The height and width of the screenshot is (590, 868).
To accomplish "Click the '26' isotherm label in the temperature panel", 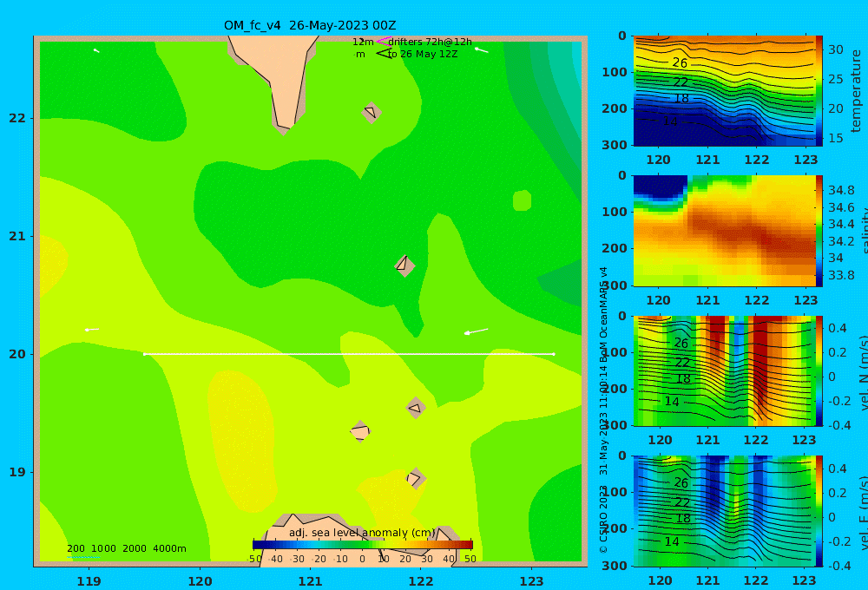I will [x=680, y=63].
